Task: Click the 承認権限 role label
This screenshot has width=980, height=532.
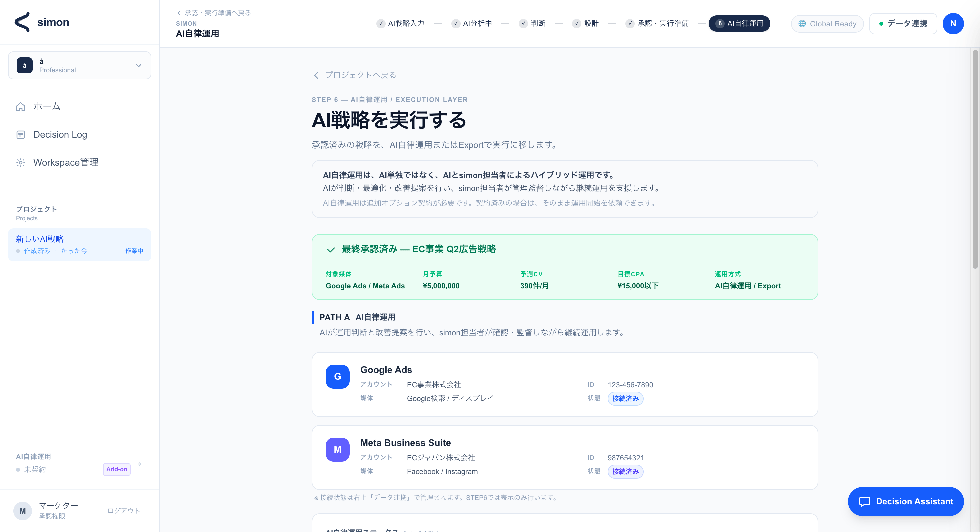Action: pyautogui.click(x=52, y=516)
